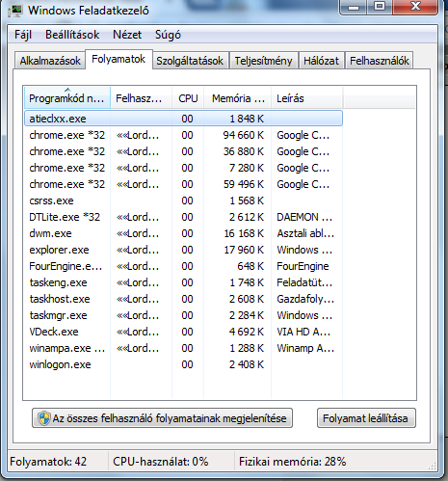The image size is (448, 481).
Task: Select the taskmgr.exe process
Action: coord(184,315)
